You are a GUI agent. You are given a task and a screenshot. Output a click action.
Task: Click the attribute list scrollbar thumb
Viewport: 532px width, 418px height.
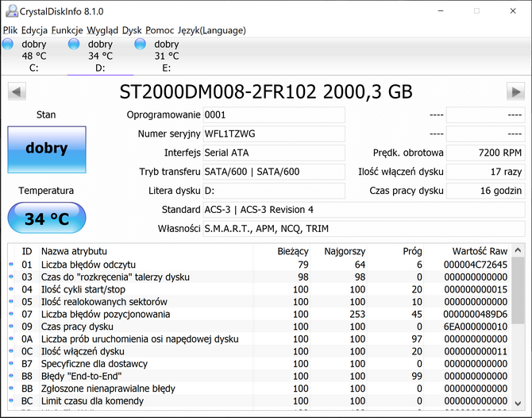[518, 291]
